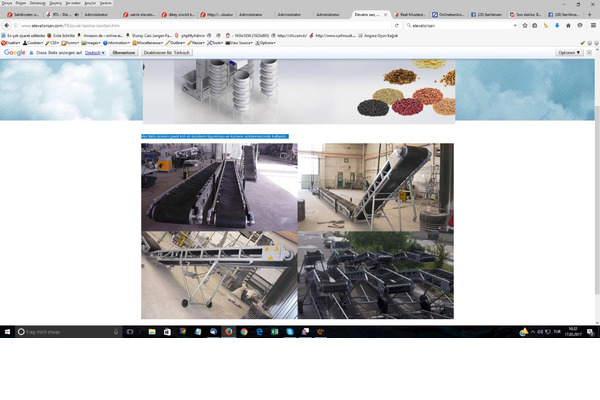Go back with the browser back arrow

tap(7, 25)
